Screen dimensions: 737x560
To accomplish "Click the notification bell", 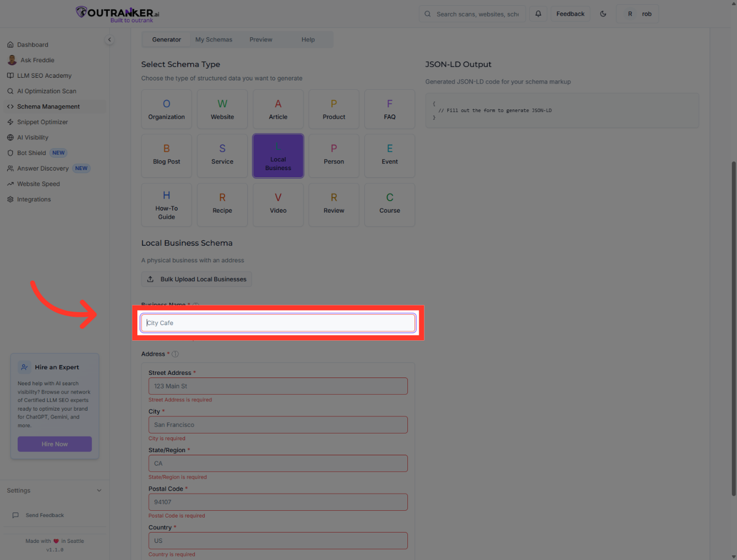I will tap(538, 13).
